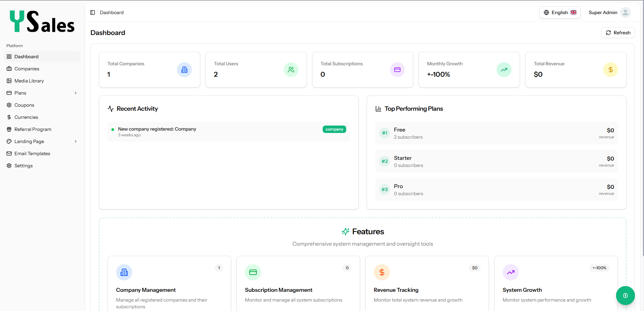Open the Super Admin profile avatar
The width and height of the screenshot is (644, 311).
click(625, 12)
